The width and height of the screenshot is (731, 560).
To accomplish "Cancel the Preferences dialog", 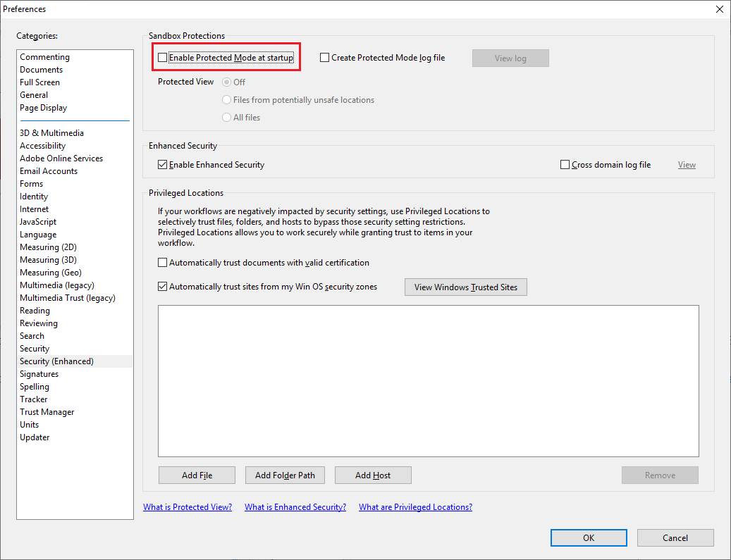I will point(675,537).
